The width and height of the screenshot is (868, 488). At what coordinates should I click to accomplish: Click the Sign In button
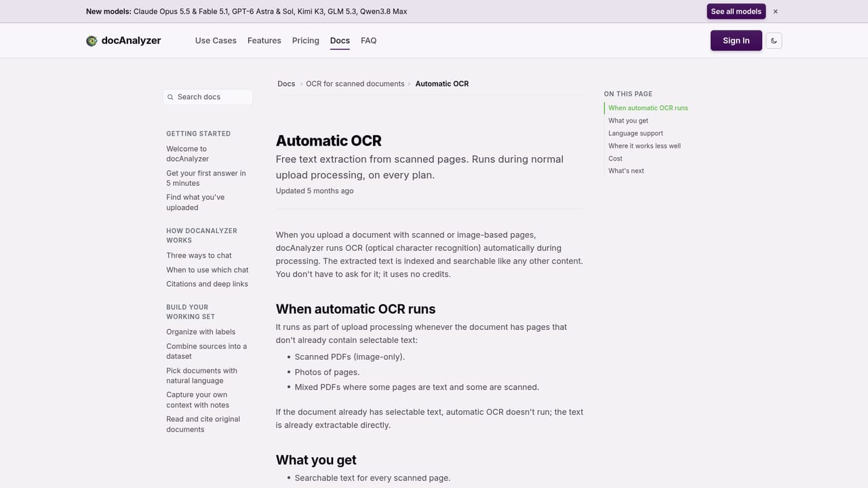click(736, 41)
